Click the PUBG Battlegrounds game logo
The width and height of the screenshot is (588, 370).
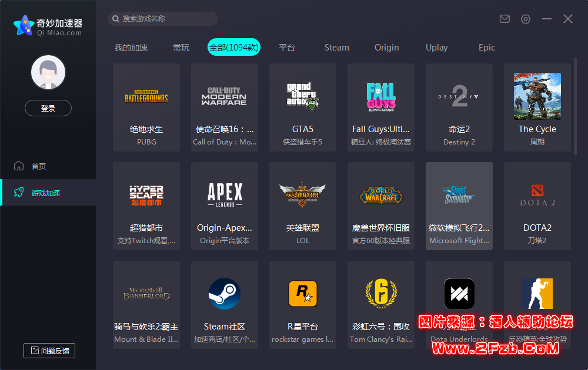pos(146,97)
